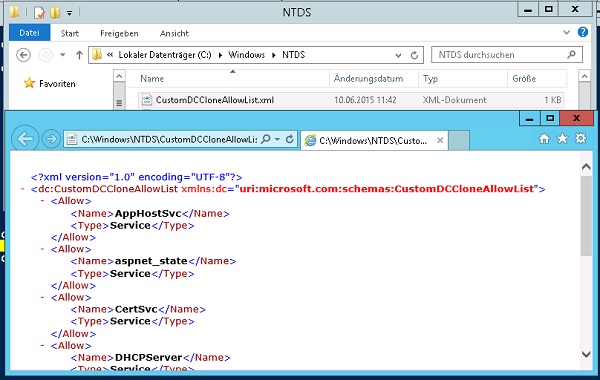Click the New folder icon in quick access toolbar
600x380 pixels.
pyautogui.click(x=55, y=13)
